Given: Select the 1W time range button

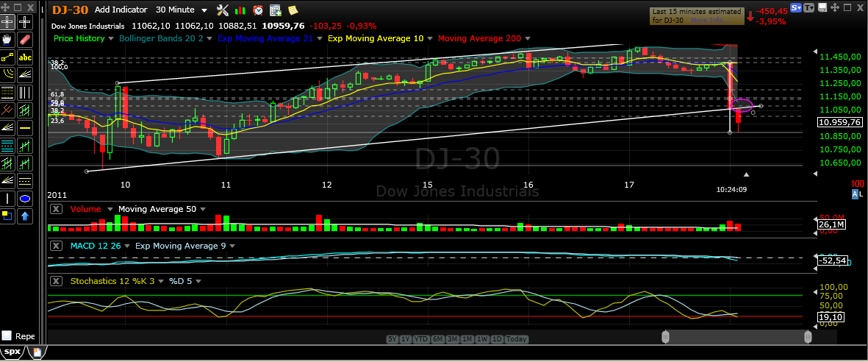Looking at the screenshot, I should click(x=481, y=339).
